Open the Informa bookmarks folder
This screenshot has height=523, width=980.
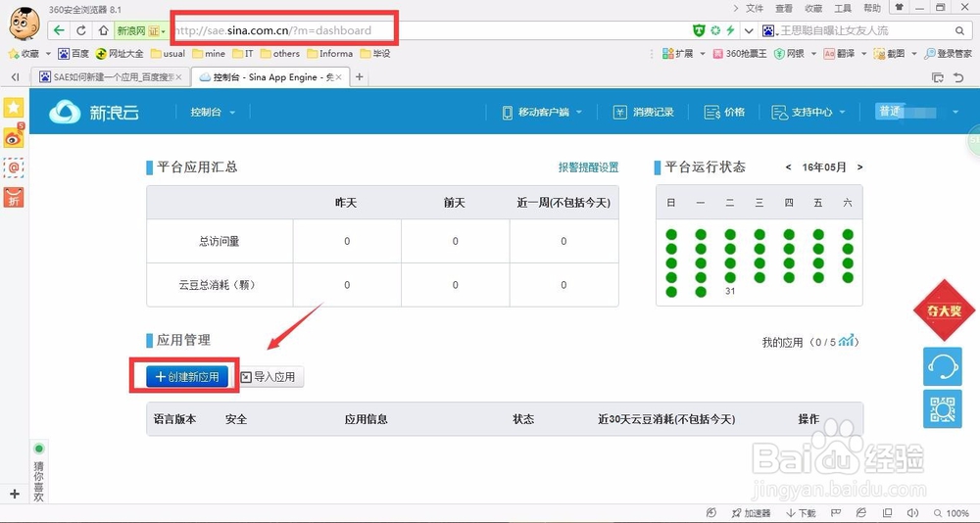click(x=330, y=54)
